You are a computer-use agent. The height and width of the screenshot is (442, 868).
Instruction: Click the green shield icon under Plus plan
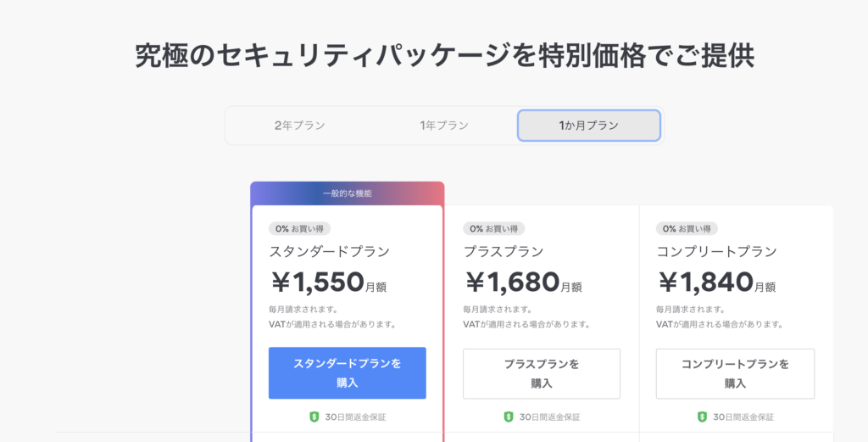click(x=509, y=417)
